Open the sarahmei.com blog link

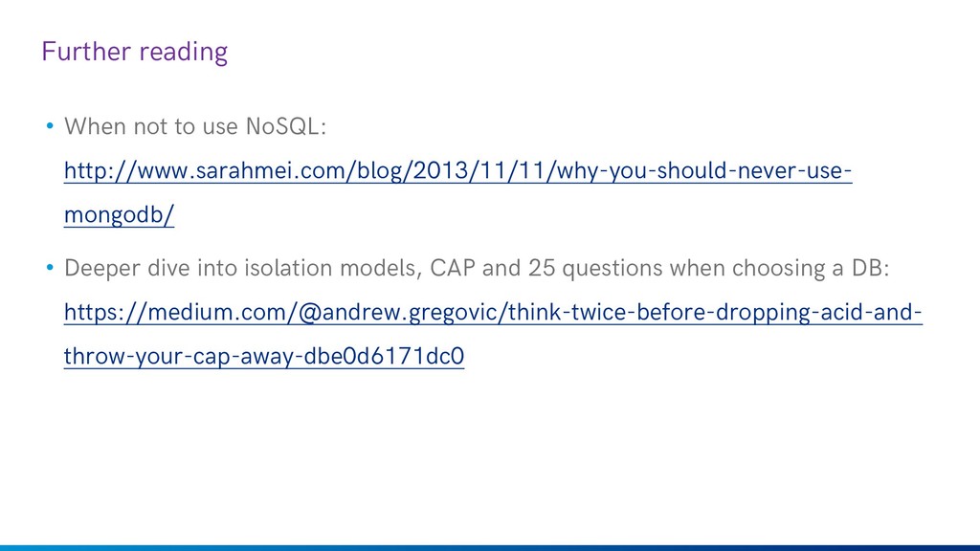tap(457, 170)
